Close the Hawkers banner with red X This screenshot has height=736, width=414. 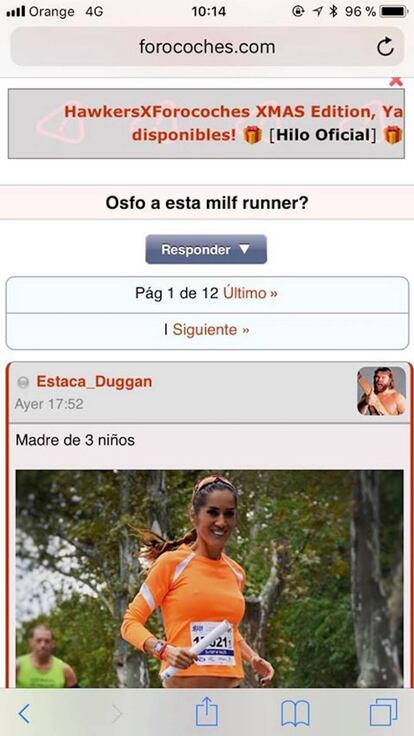(396, 81)
